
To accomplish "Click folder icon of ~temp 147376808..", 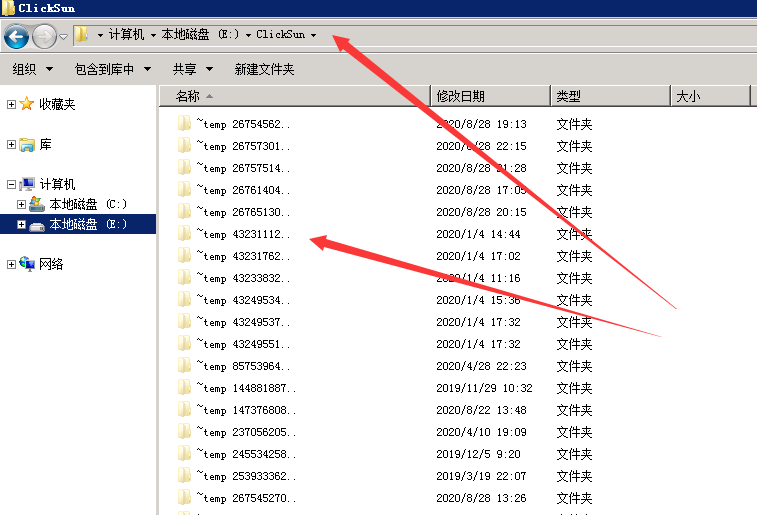I will (x=184, y=409).
